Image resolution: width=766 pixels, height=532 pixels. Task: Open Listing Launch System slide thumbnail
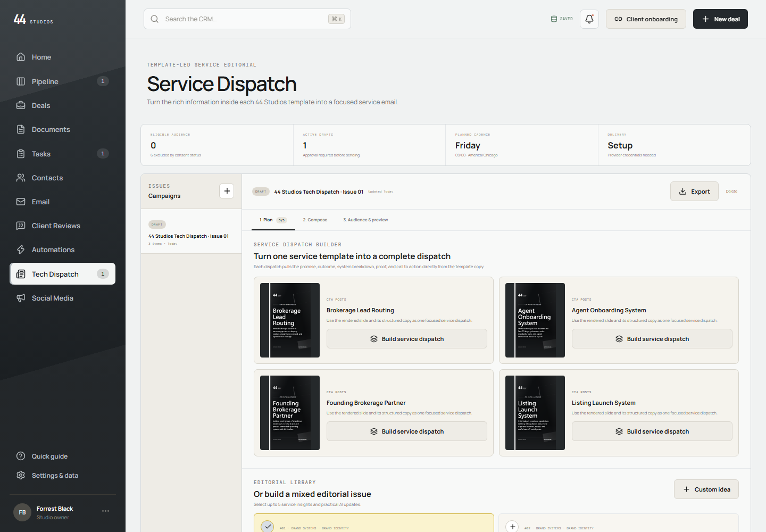click(x=535, y=413)
